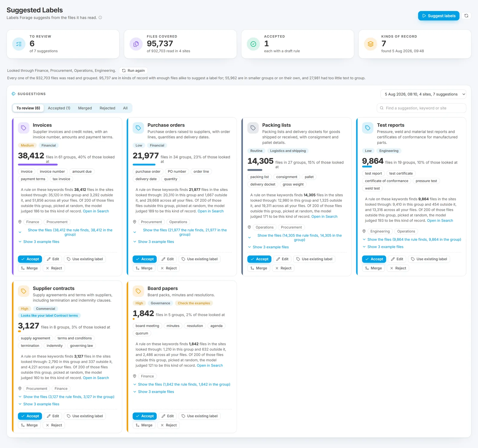Viewport: 478px width, 448px height.
Task: Click the Packing lists grey tag icon
Action: click(x=253, y=128)
